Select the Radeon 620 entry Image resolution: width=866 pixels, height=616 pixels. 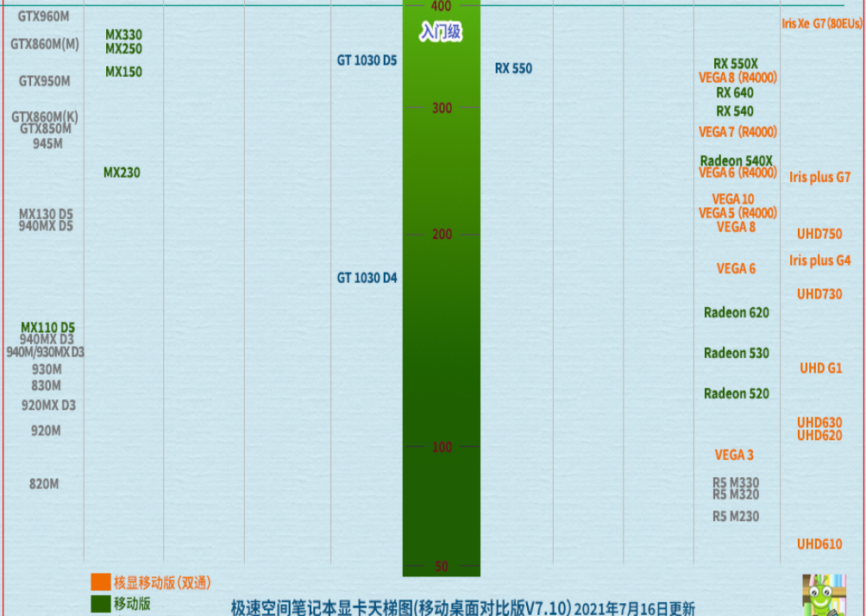[x=736, y=312]
